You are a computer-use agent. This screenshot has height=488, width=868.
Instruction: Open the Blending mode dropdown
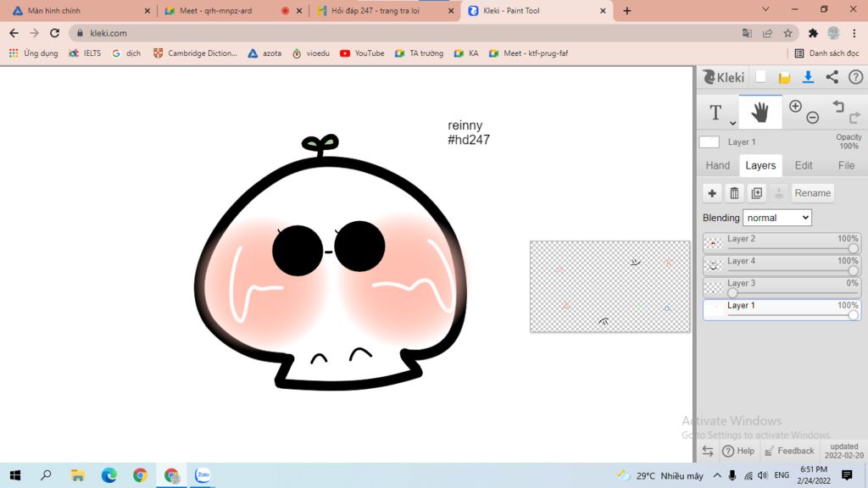tap(777, 218)
